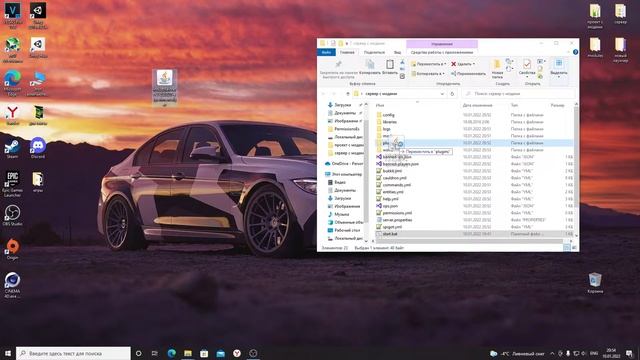Click the Properties checkmark icon in the ribbon
This screenshot has height=360, width=640.
point(527,64)
